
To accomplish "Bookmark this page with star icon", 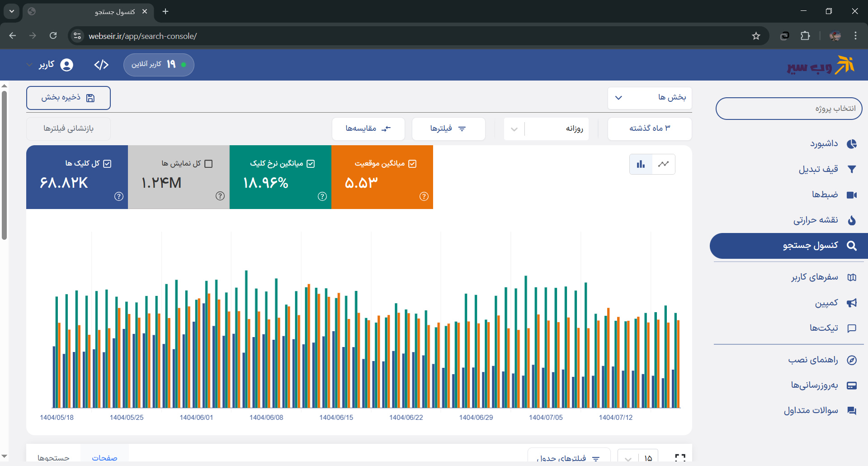I will 756,36.
